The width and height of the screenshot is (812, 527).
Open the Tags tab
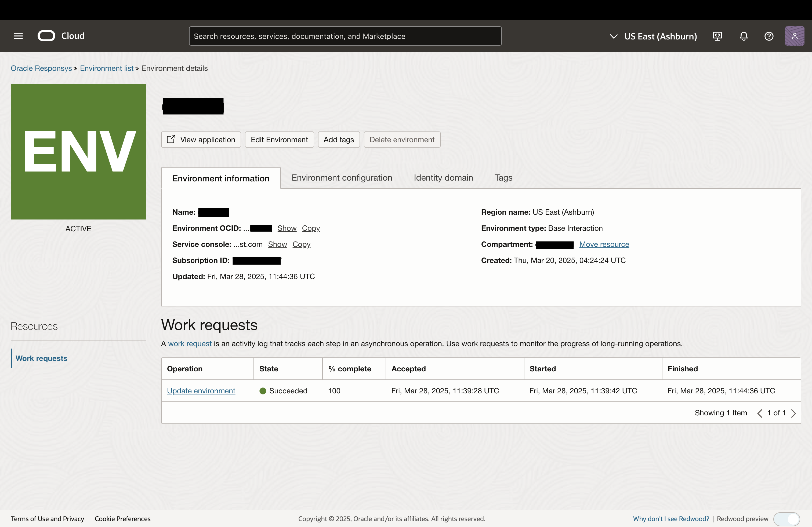503,178
